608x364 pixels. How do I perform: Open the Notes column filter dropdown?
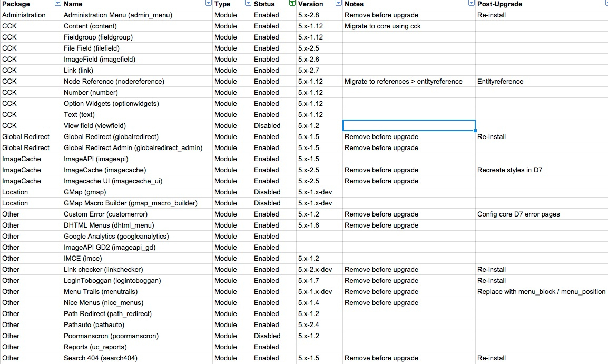(471, 3)
